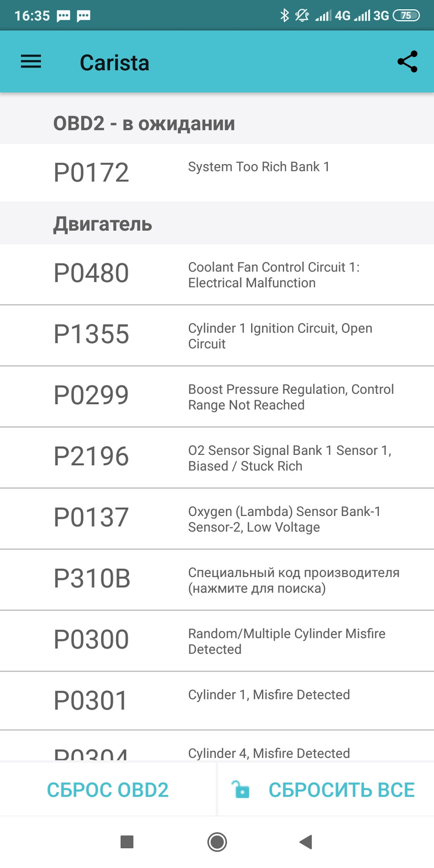Search manufacturer-specific code P310B

(217, 580)
